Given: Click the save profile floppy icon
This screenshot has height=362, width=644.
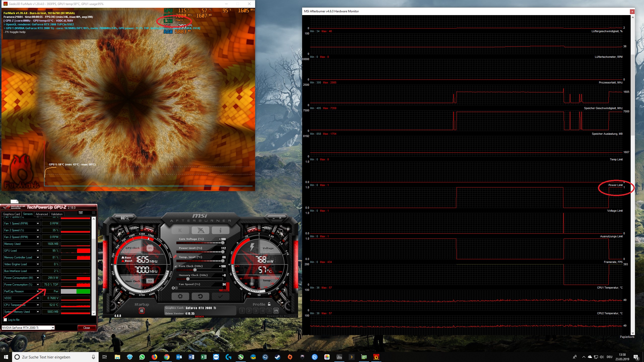Looking at the screenshot, I should coord(276,311).
